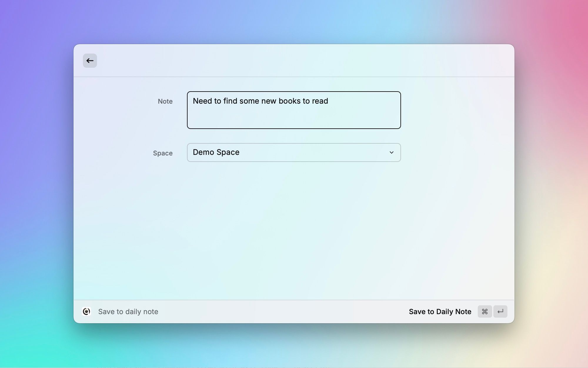Click the 'Save to daily note' footer title
Screen dimensions: 588x368
(128, 311)
